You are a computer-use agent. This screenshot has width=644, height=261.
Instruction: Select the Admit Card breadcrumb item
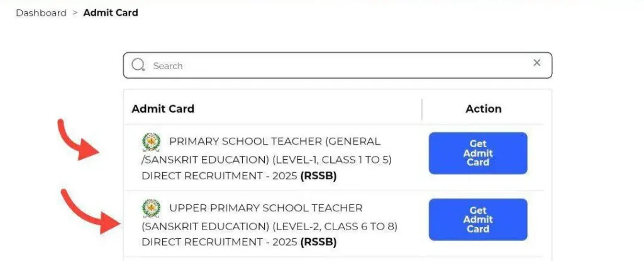[x=111, y=13]
